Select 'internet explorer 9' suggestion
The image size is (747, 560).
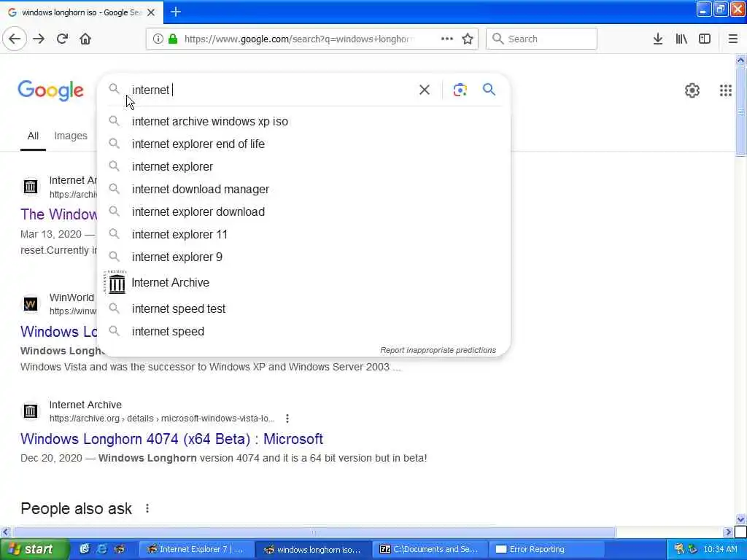(x=304, y=257)
